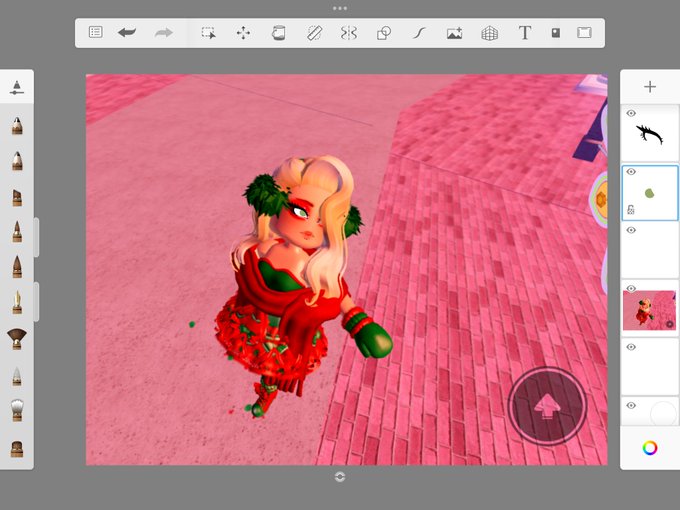The height and width of the screenshot is (510, 680).
Task: Undo the last stroke
Action: 127,33
